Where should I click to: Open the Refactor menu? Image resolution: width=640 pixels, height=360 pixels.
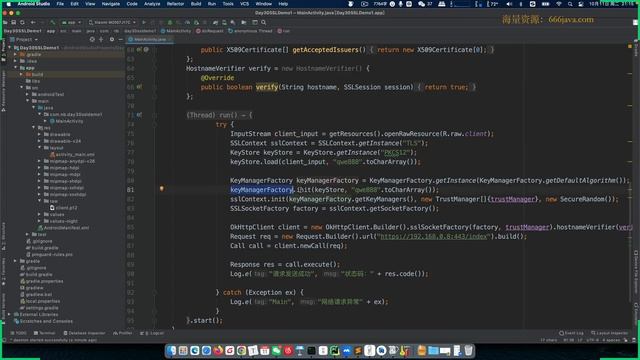point(175,4)
